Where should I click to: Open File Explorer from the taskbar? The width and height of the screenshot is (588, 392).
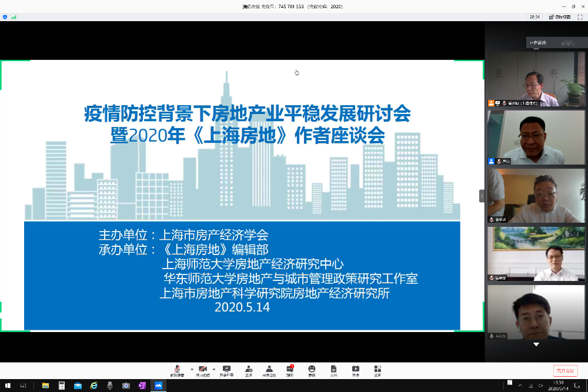45,386
